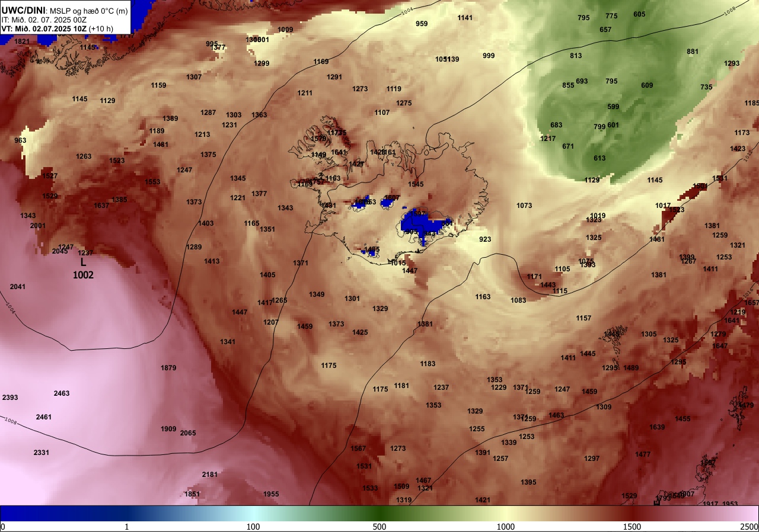Click the colorbar label 1000

coord(505,527)
